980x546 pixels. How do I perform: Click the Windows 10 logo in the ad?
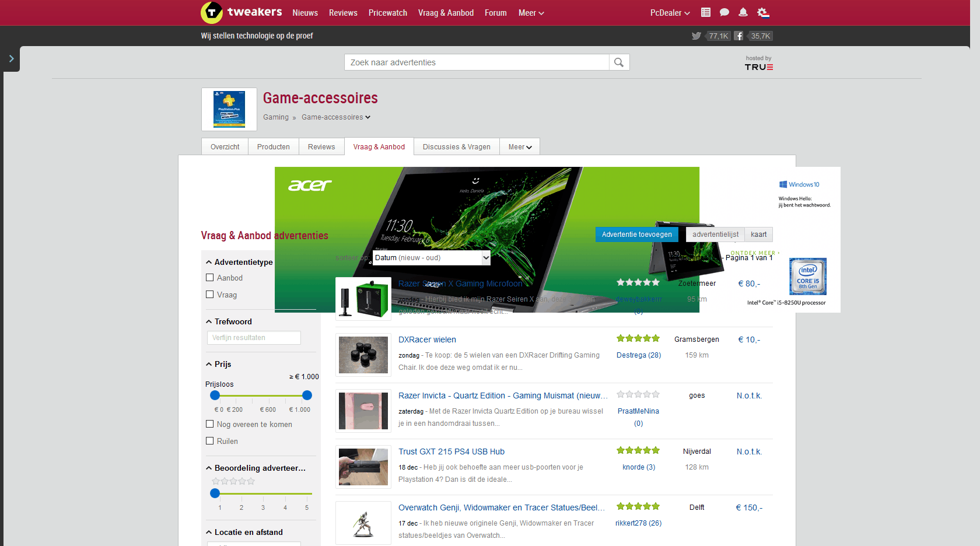(x=799, y=184)
